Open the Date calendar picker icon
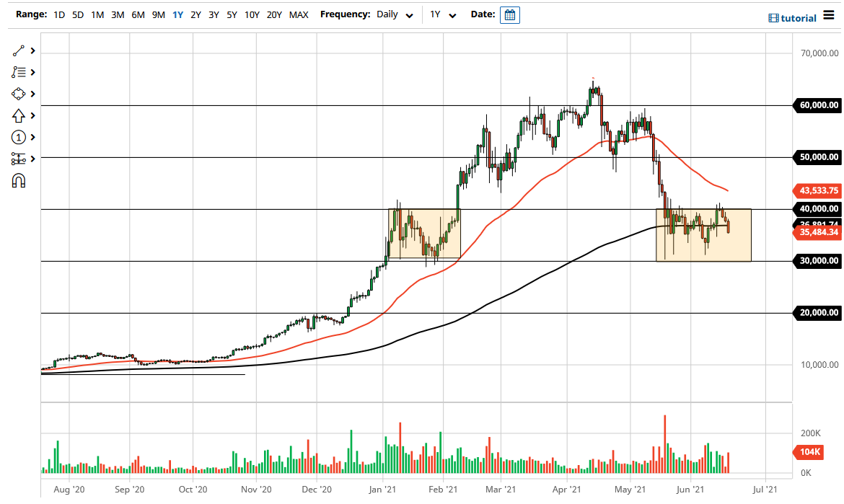 click(x=510, y=14)
